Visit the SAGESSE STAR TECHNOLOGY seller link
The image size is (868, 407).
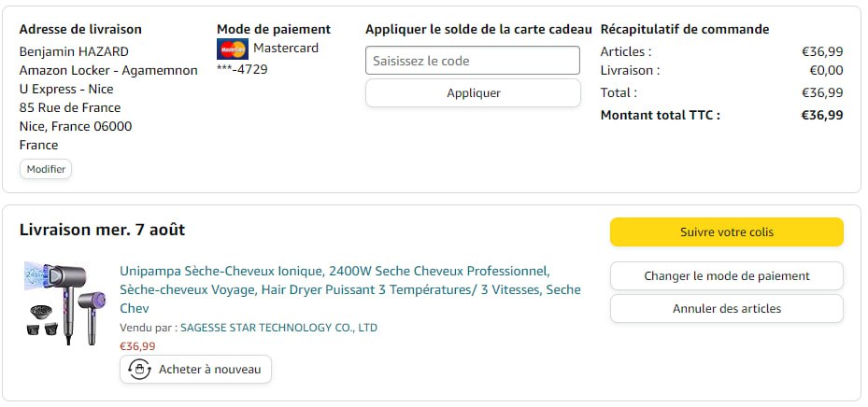click(278, 328)
